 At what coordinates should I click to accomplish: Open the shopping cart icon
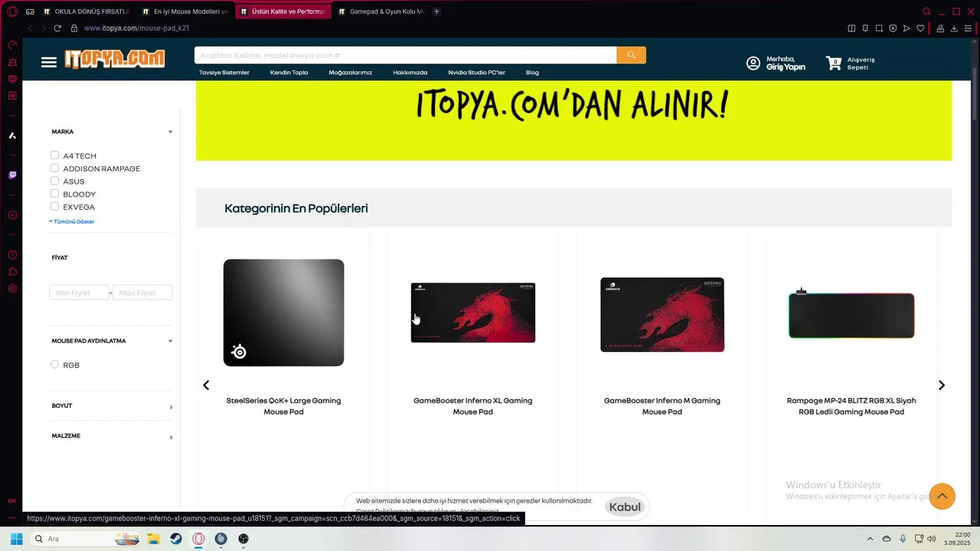[834, 64]
